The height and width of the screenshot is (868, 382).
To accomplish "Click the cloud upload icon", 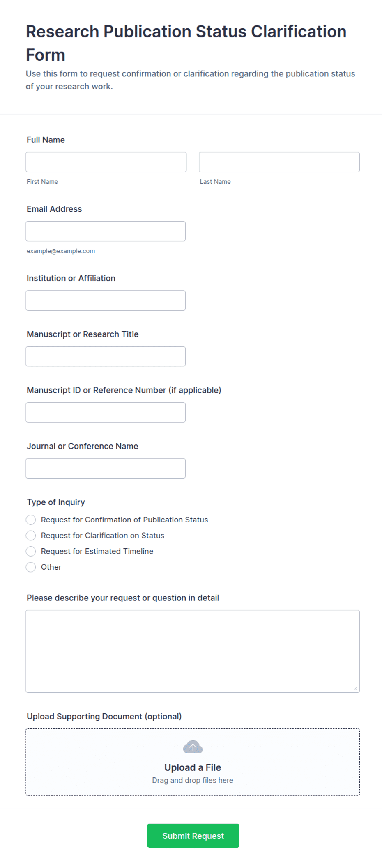I will pyautogui.click(x=193, y=747).
